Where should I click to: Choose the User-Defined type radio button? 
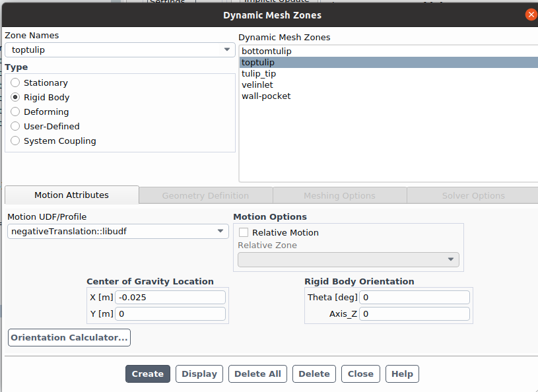[x=16, y=127]
